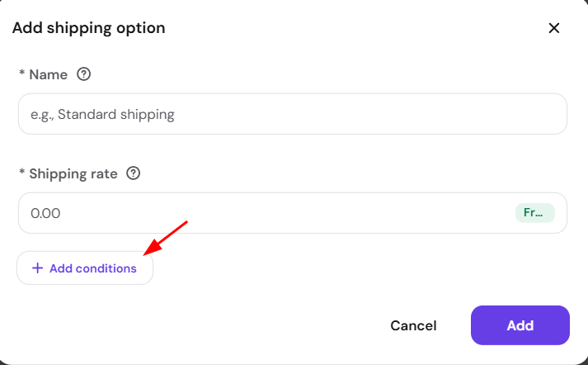588x365 pixels.
Task: Select the Shipping rate field label
Action: (x=73, y=173)
